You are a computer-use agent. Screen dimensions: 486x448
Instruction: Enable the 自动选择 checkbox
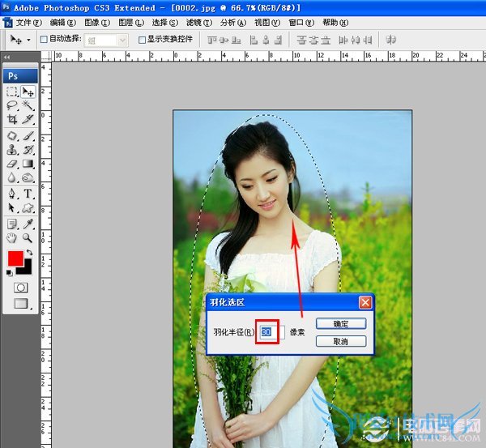coord(45,39)
